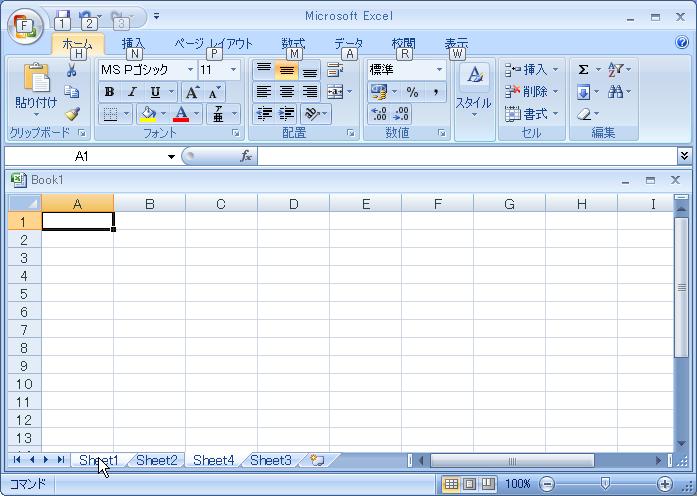Toggle middle vertical alignment button

point(287,70)
